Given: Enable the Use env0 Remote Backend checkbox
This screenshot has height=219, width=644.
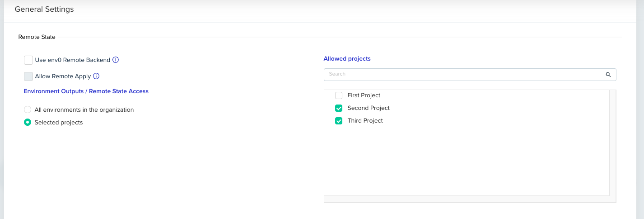Looking at the screenshot, I should pos(28,60).
